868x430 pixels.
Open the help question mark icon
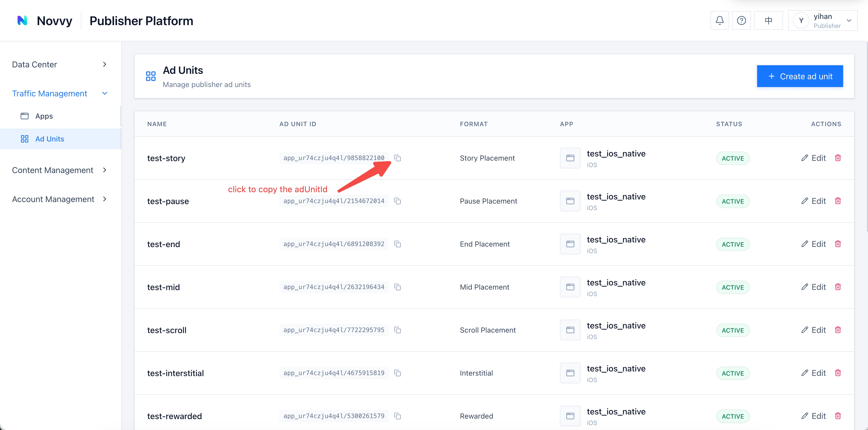(x=741, y=20)
